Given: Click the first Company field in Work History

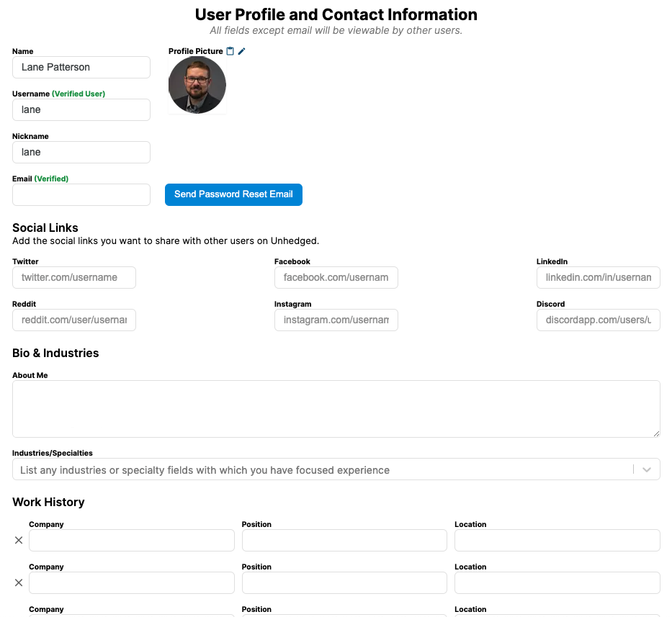Looking at the screenshot, I should pos(132,540).
